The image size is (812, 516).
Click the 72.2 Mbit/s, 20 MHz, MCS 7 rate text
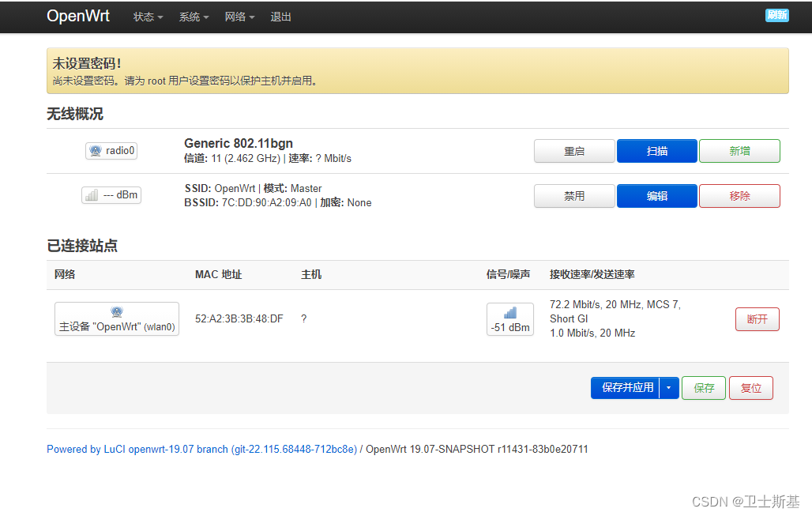[615, 305]
